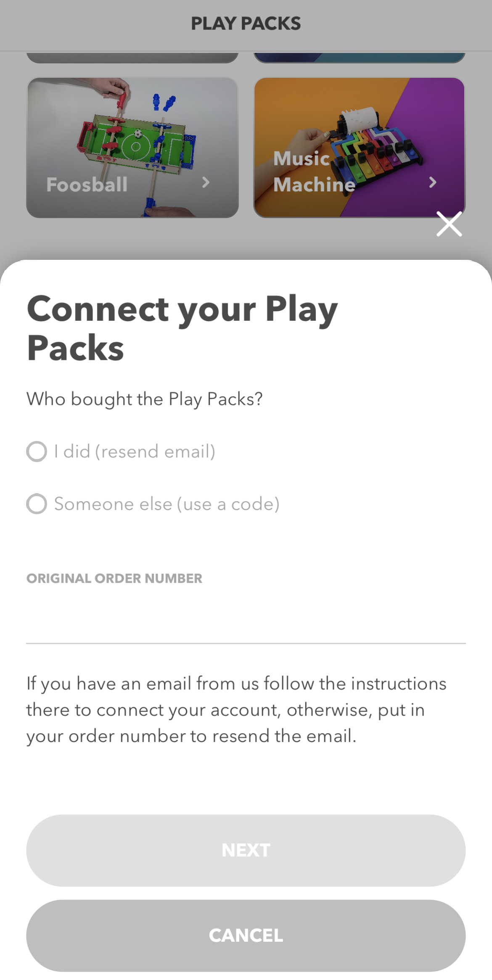
Task: Tap the "Someone else (use a code)" label
Action: 167,504
